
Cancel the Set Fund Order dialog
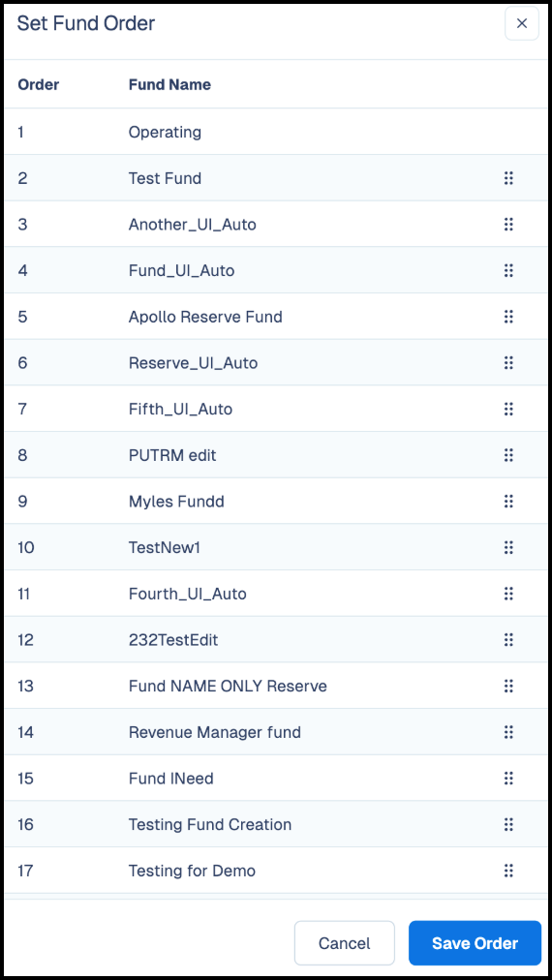click(x=345, y=943)
